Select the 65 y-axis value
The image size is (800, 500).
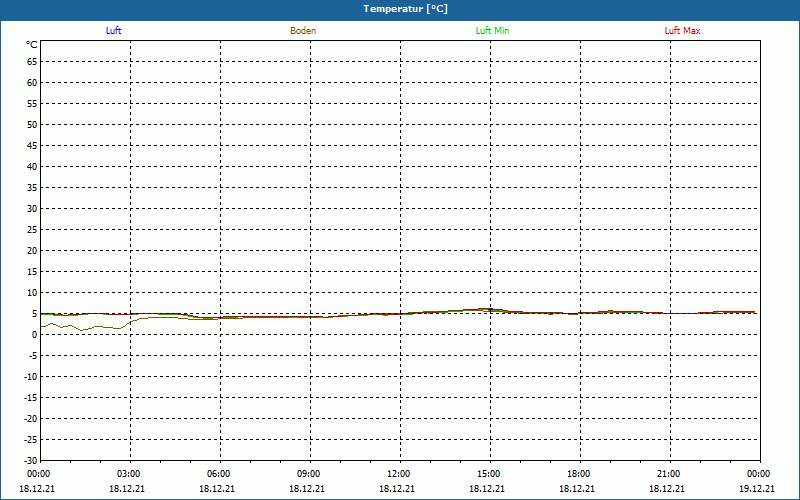tap(32, 62)
